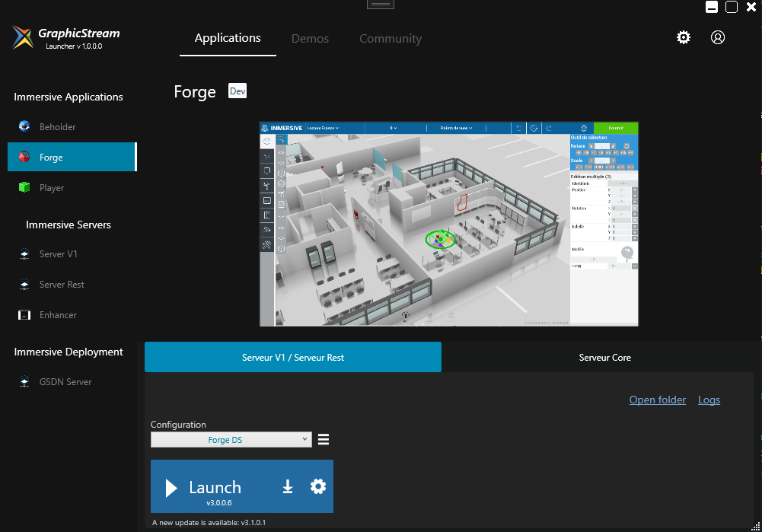This screenshot has width=762, height=532.
Task: Select Player in the sidebar
Action: point(72,187)
